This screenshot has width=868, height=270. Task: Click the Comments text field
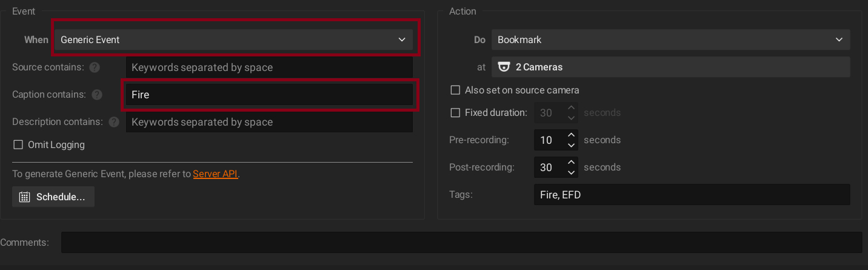tap(461, 242)
